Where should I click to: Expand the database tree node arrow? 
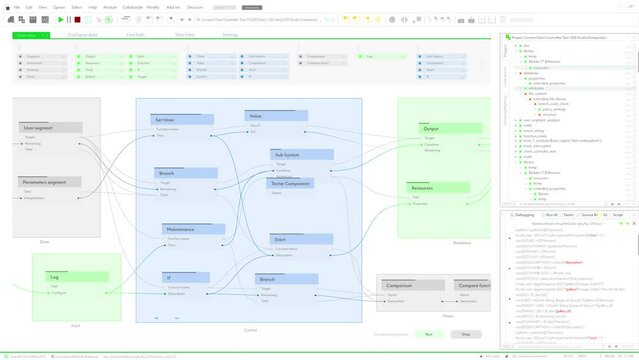516,73
